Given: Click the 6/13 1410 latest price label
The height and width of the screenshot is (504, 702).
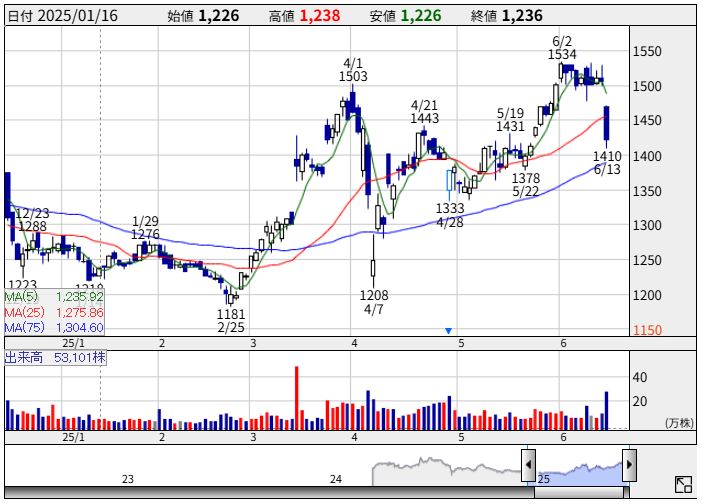Looking at the screenshot, I should [607, 162].
